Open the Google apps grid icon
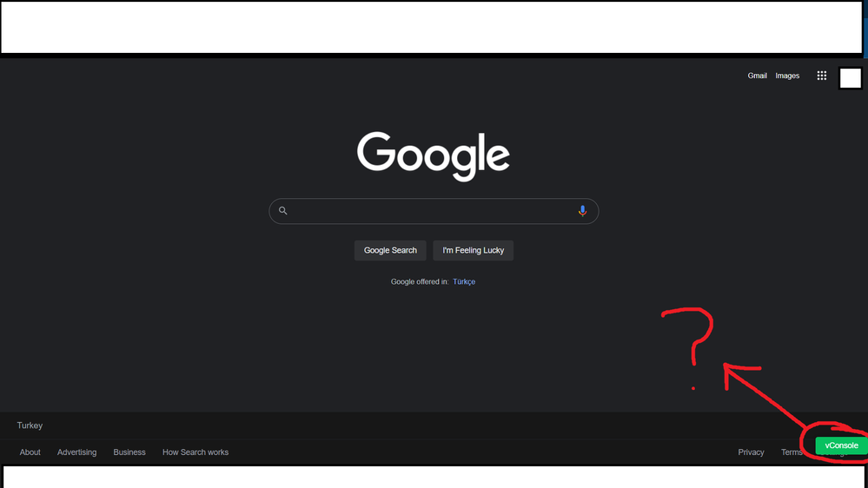This screenshot has height=488, width=868. pos(821,76)
